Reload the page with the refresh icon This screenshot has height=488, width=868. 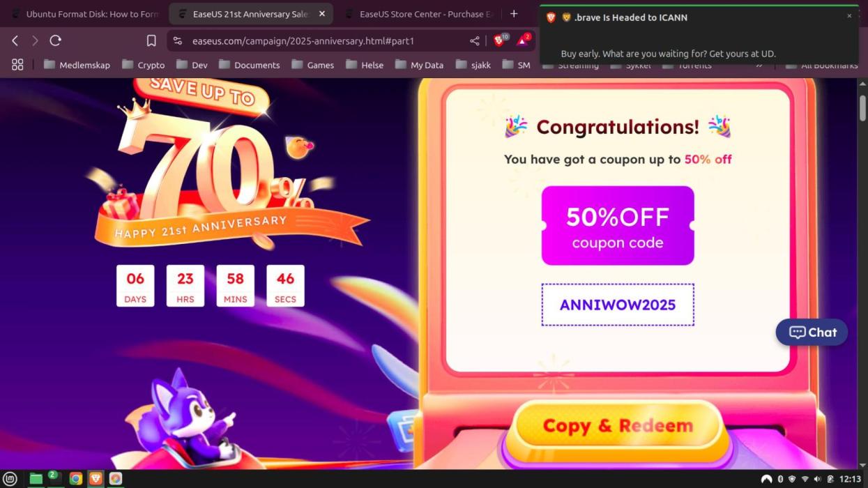click(x=56, y=40)
